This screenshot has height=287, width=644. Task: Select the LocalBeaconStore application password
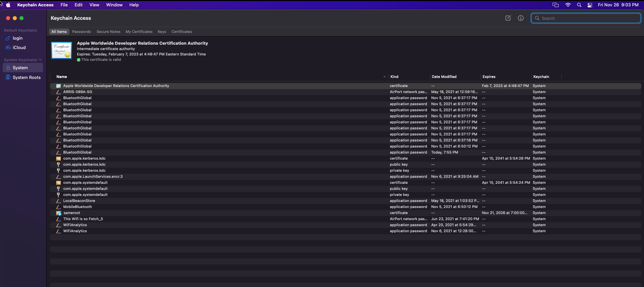346,201
